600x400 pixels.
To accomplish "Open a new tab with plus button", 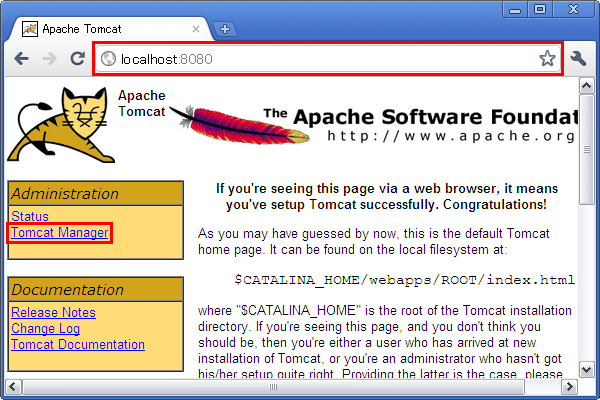I will point(225,29).
